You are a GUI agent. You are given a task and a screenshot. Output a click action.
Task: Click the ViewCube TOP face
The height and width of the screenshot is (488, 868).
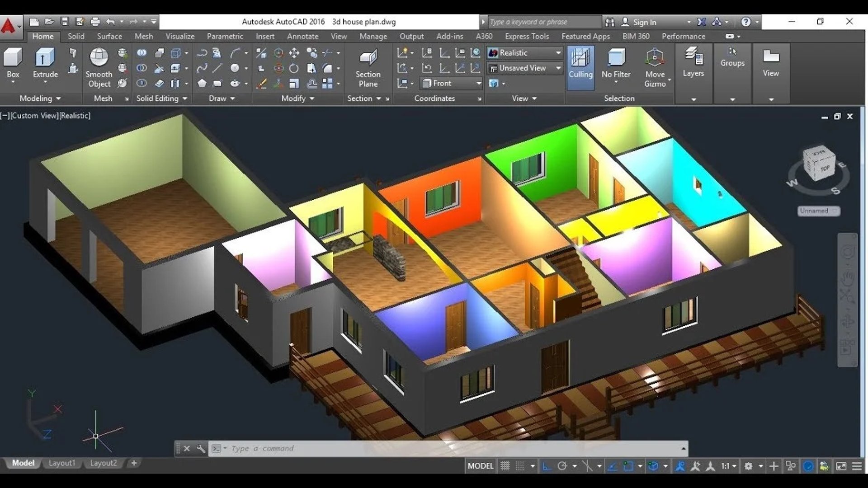point(824,169)
